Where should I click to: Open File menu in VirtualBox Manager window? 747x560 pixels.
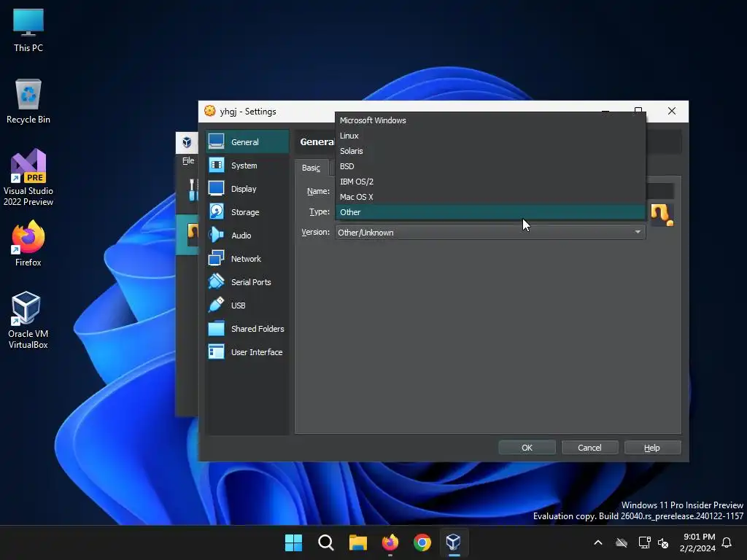188,160
